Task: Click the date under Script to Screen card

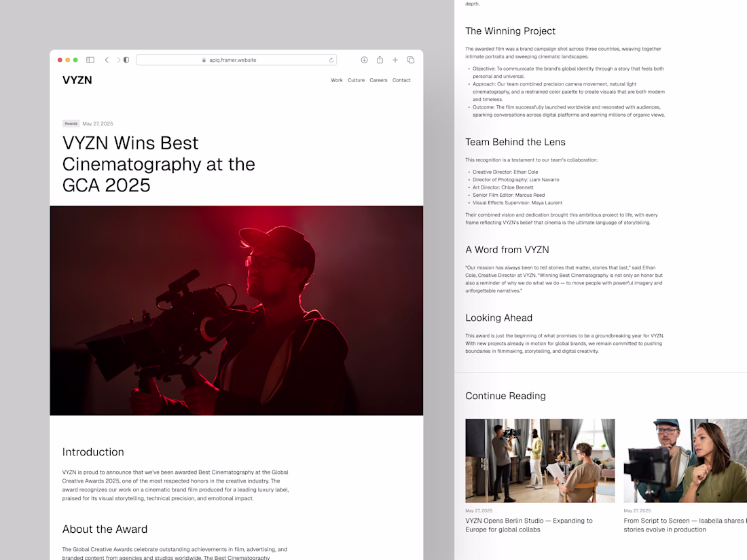Action: point(637,510)
